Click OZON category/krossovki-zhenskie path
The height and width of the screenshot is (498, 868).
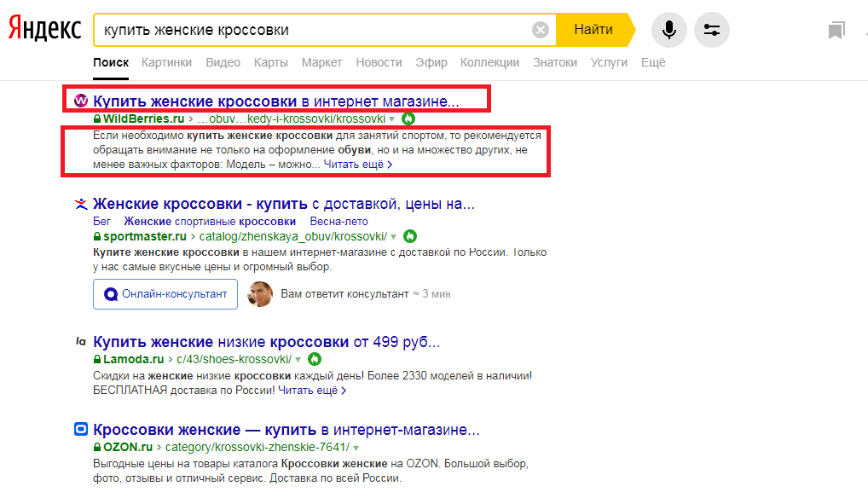coord(258,447)
